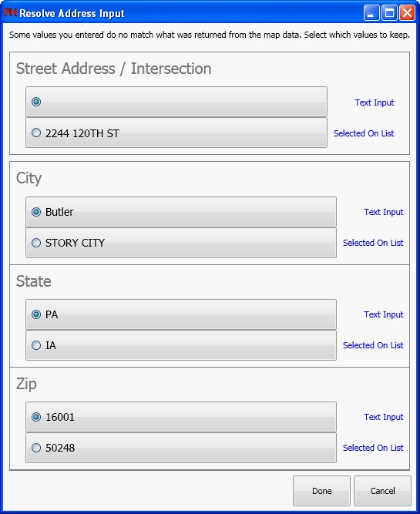Choose STORY CITY as the city
The width and height of the screenshot is (420, 514).
[x=181, y=243]
